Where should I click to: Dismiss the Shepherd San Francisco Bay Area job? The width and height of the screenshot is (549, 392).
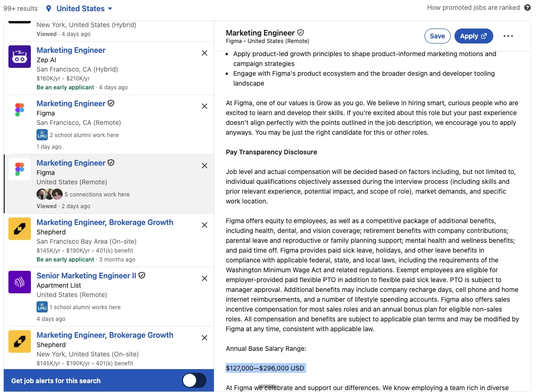205,225
